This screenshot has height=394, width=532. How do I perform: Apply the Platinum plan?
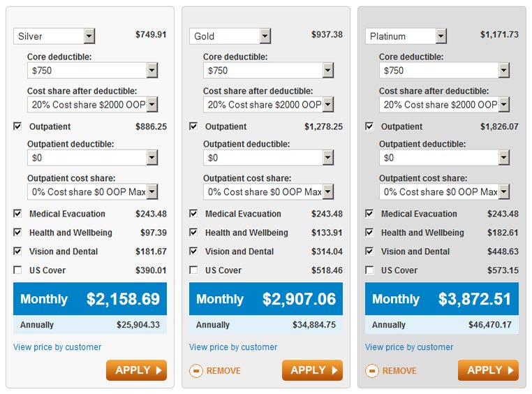pyautogui.click(x=488, y=370)
